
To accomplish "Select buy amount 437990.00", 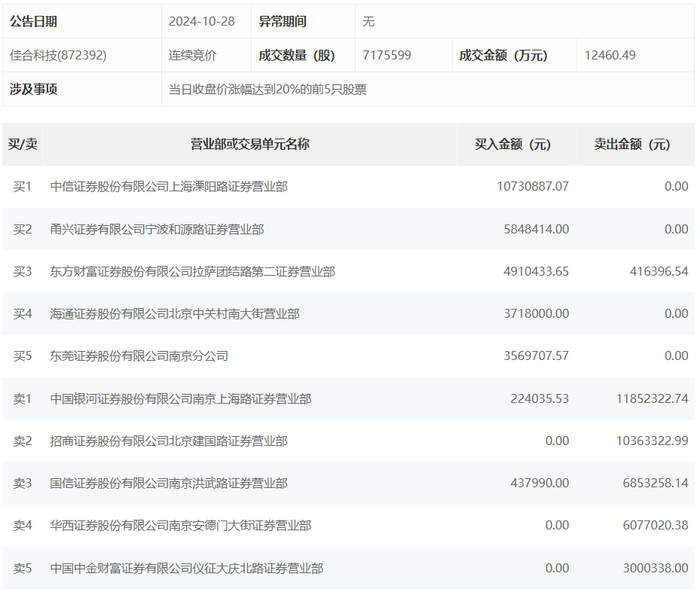I will (x=540, y=483).
